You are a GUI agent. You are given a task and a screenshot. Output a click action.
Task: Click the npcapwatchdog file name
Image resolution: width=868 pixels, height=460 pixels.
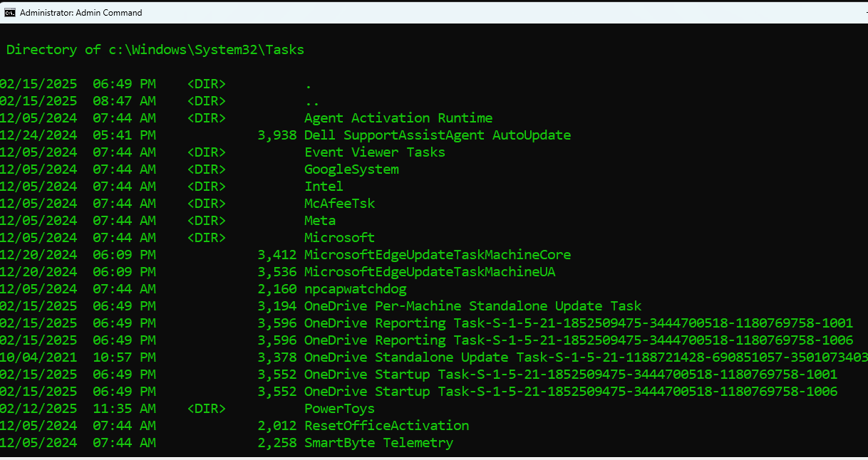click(x=355, y=289)
